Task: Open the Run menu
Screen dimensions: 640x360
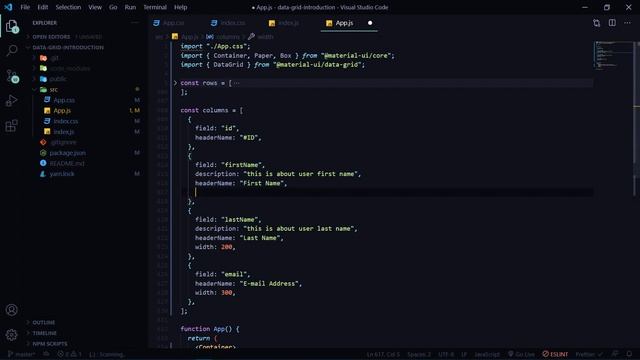Action: pyautogui.click(x=130, y=7)
